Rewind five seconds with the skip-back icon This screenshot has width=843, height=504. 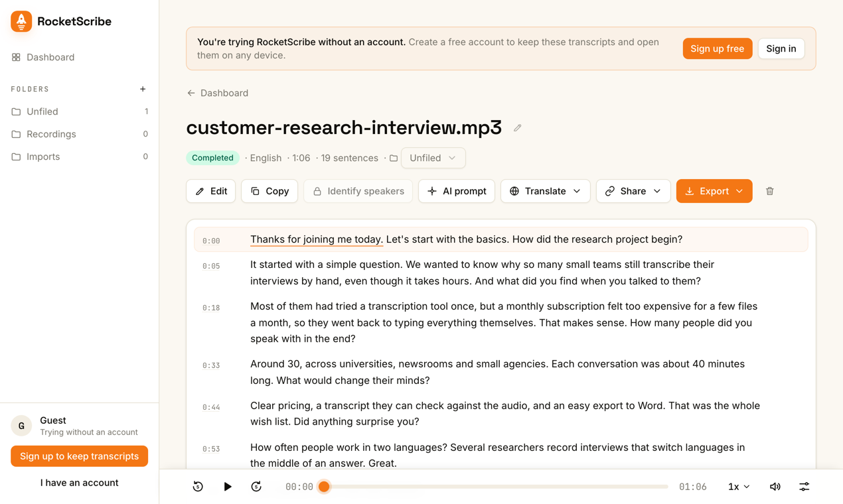pos(198,487)
